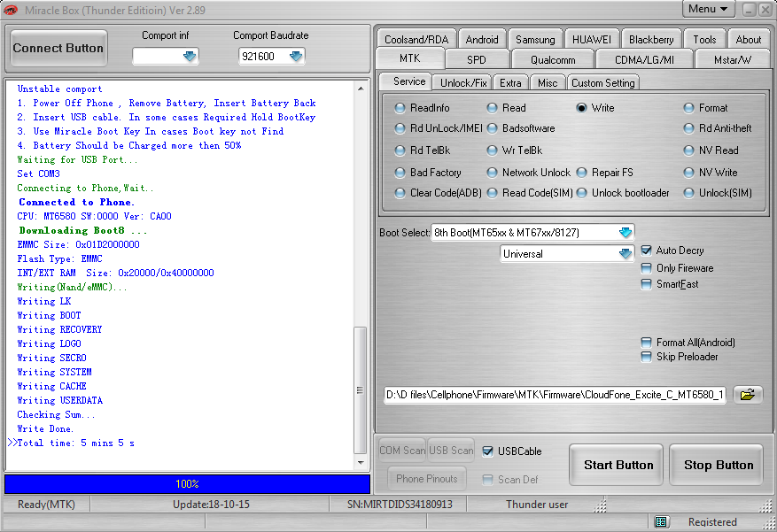Click the 100% progress bar
The width and height of the screenshot is (777, 532).
point(187,484)
